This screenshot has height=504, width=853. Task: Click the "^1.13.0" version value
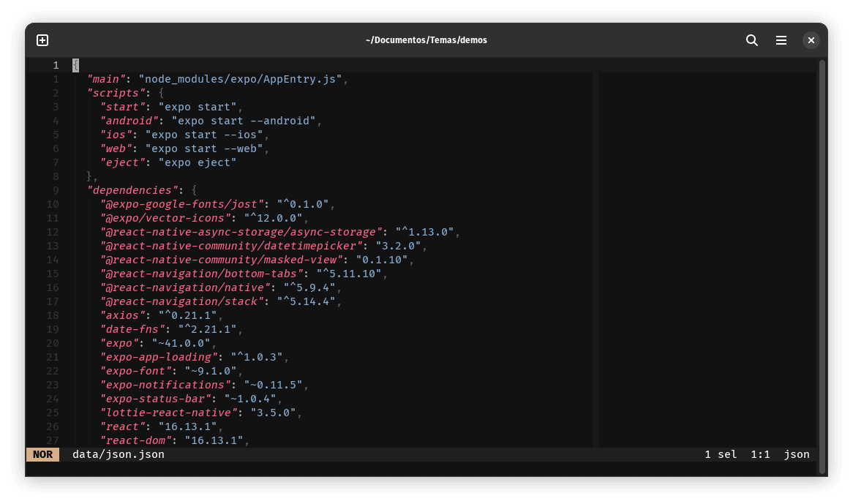[424, 232]
